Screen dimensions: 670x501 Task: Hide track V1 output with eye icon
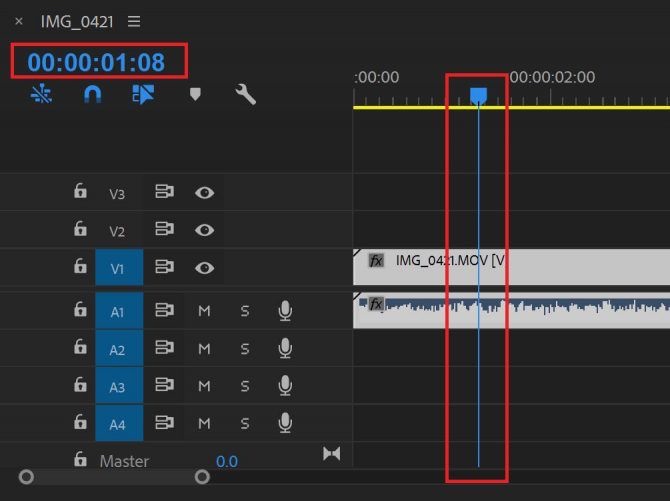tap(204, 268)
